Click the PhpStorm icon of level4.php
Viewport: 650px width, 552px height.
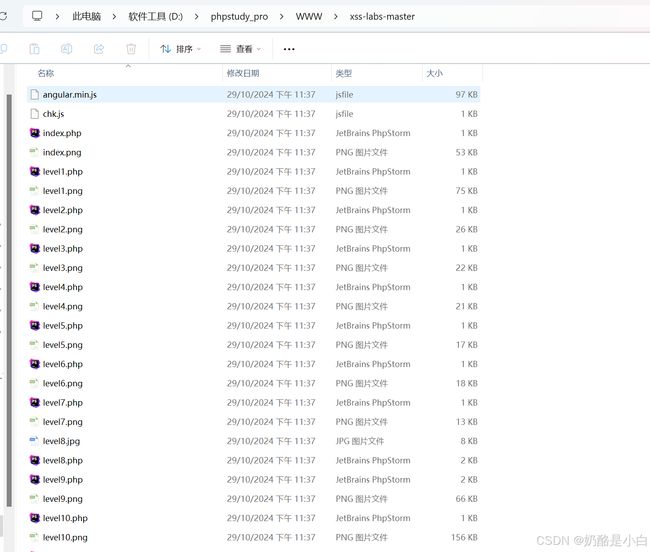tap(35, 287)
